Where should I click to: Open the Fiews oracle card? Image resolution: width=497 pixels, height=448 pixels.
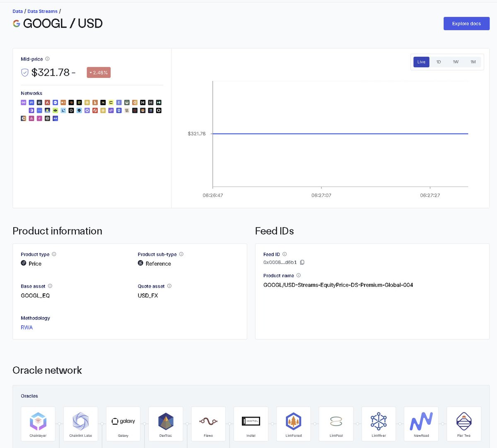pyautogui.click(x=208, y=424)
